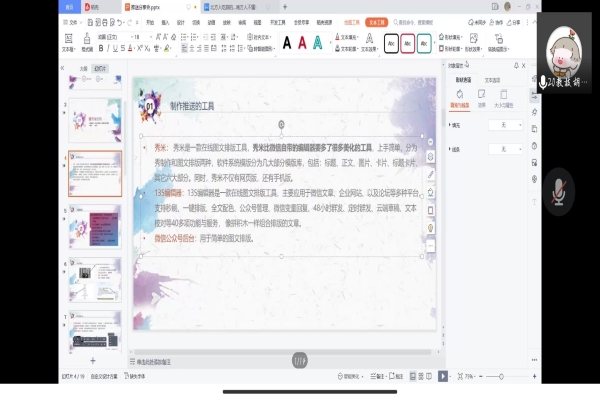600x400 pixels.
Task: Select the 填充与线条 sub-tab
Action: point(459,102)
